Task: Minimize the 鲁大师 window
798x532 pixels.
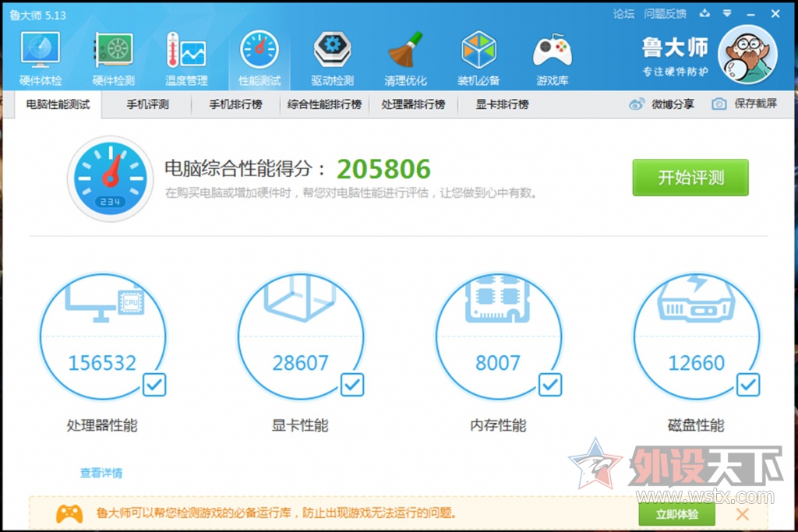Action: 750,14
